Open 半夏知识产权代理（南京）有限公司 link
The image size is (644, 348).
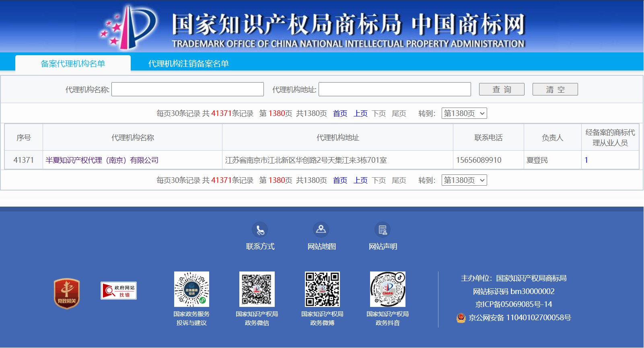pos(102,160)
